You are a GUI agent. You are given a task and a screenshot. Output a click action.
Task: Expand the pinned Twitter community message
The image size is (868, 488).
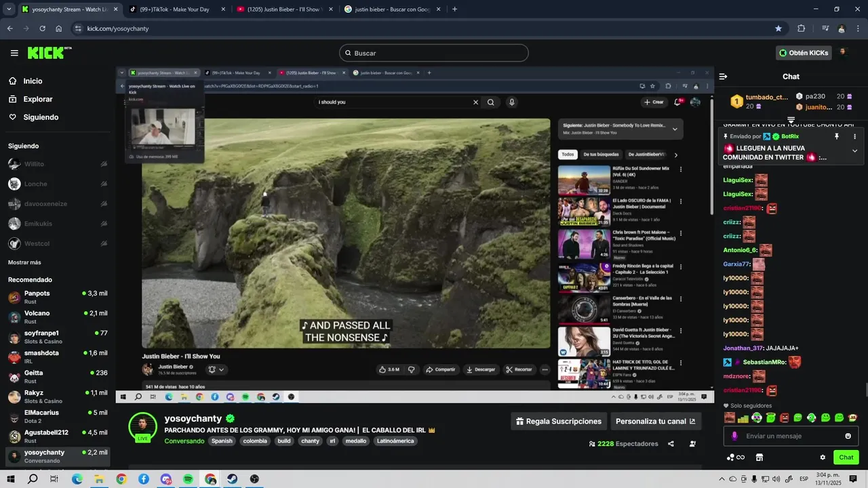pos(854,150)
